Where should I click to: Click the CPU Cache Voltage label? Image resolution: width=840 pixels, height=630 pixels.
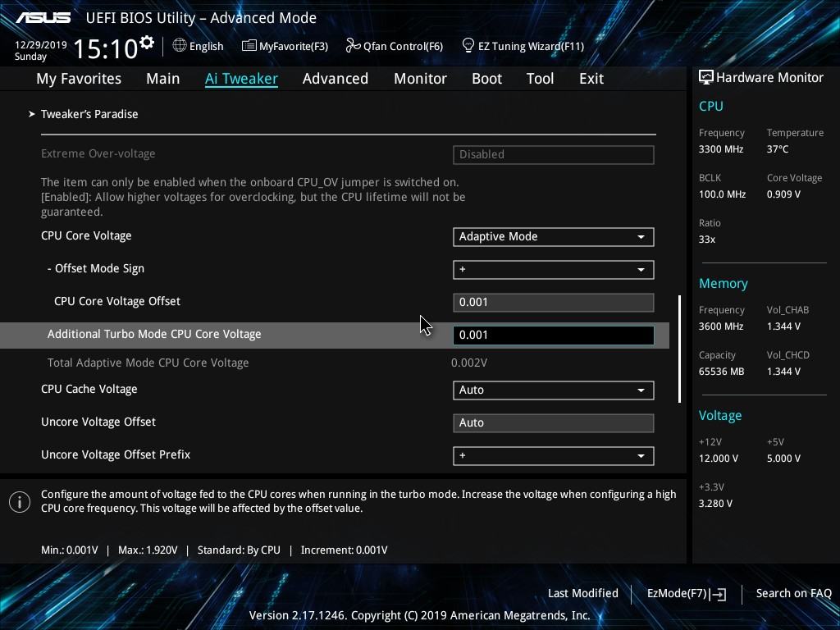tap(89, 389)
